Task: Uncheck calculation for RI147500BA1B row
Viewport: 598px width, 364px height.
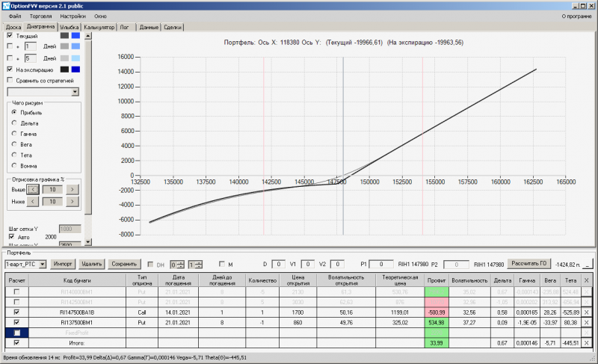Action: point(16,312)
